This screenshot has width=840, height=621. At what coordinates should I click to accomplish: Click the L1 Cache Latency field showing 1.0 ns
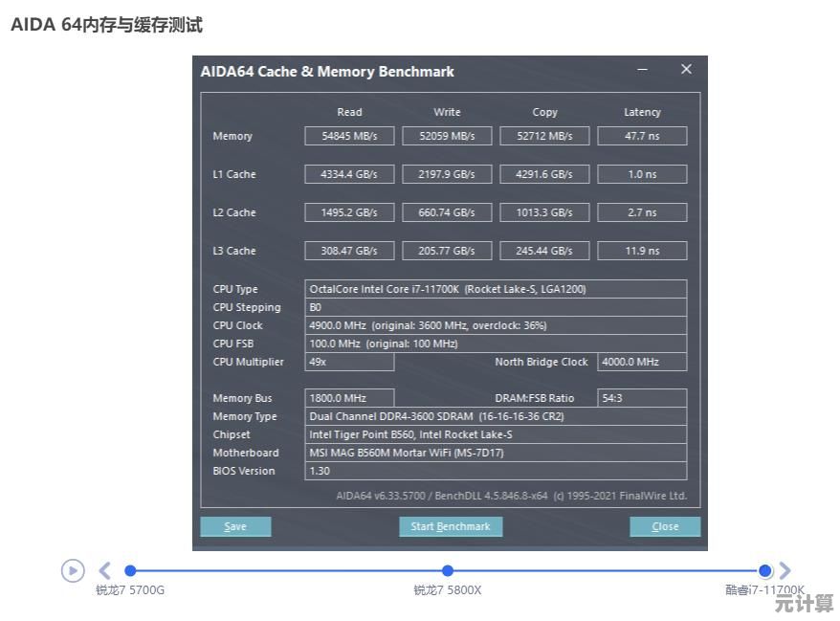pos(642,173)
